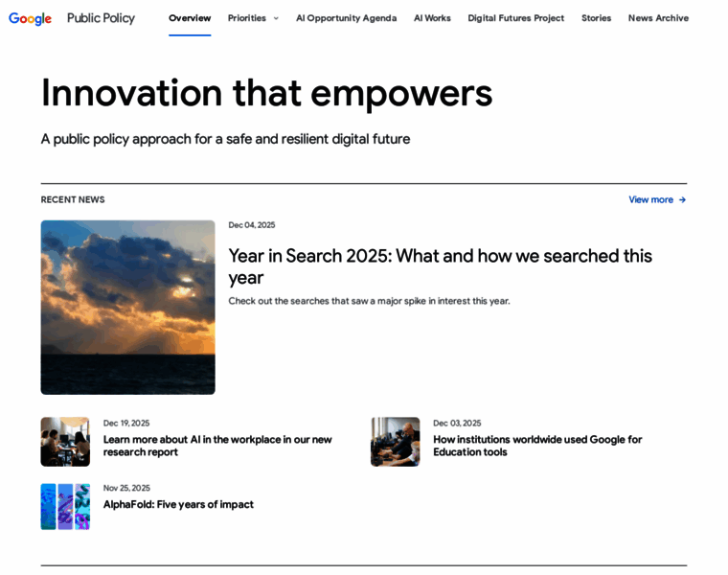Open Year in Search 2025 article headline
The width and height of the screenshot is (728, 575).
tap(440, 266)
